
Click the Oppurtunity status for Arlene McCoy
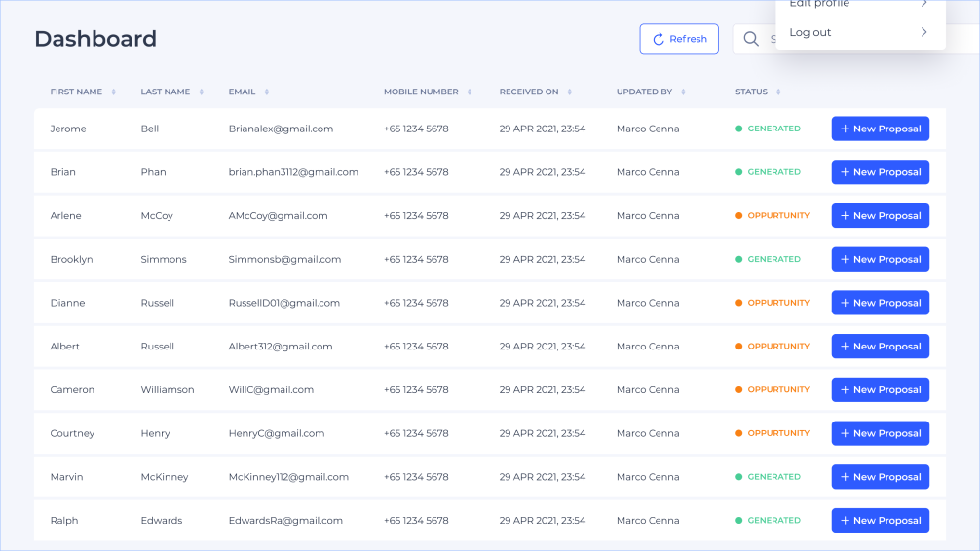pyautogui.click(x=777, y=216)
